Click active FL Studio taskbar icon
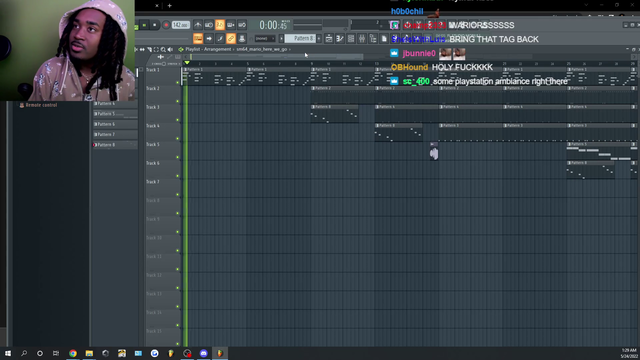Viewport: 640px width, 360px height. click(220, 353)
